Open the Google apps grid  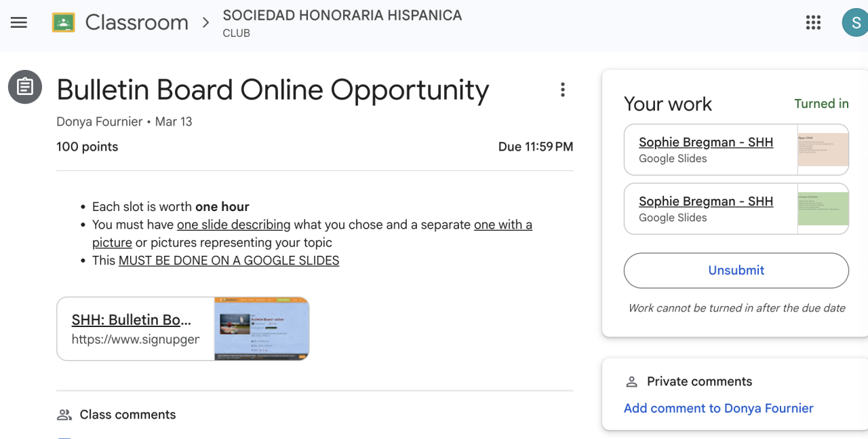(813, 22)
